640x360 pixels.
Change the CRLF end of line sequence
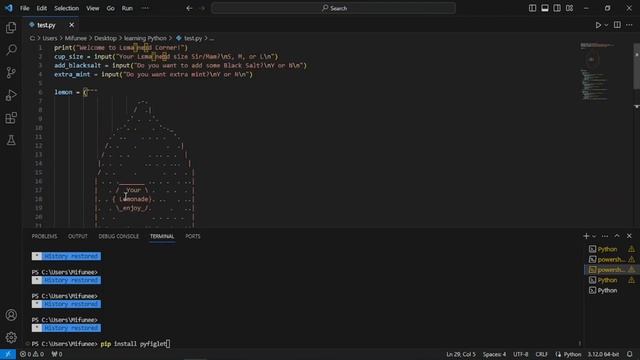point(542,354)
